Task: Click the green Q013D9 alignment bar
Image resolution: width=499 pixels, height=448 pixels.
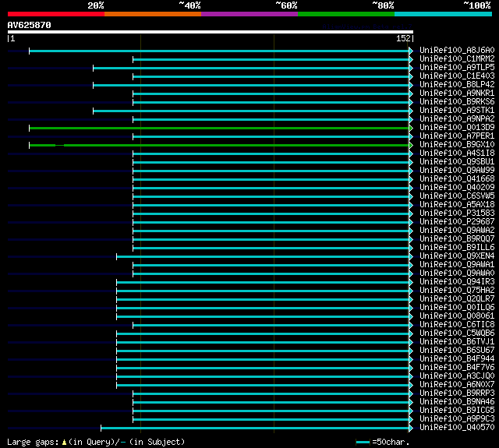Action: pos(219,128)
